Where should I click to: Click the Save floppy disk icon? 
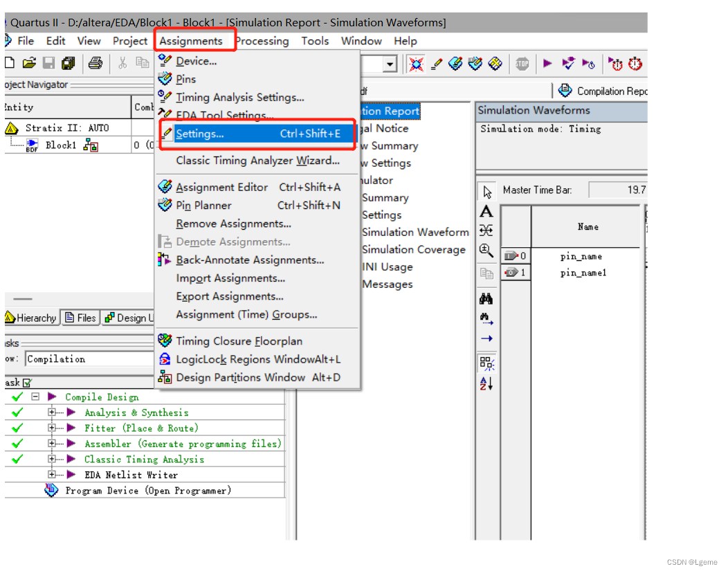coord(48,63)
